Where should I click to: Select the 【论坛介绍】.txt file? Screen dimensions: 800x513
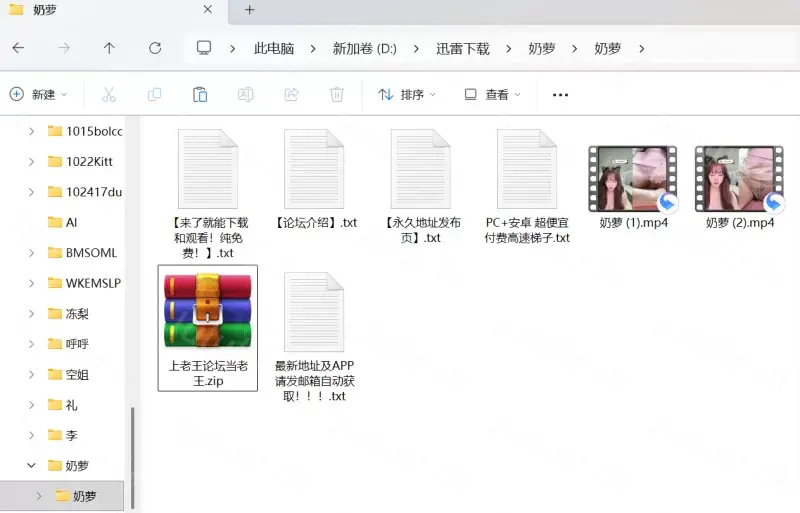click(x=314, y=179)
